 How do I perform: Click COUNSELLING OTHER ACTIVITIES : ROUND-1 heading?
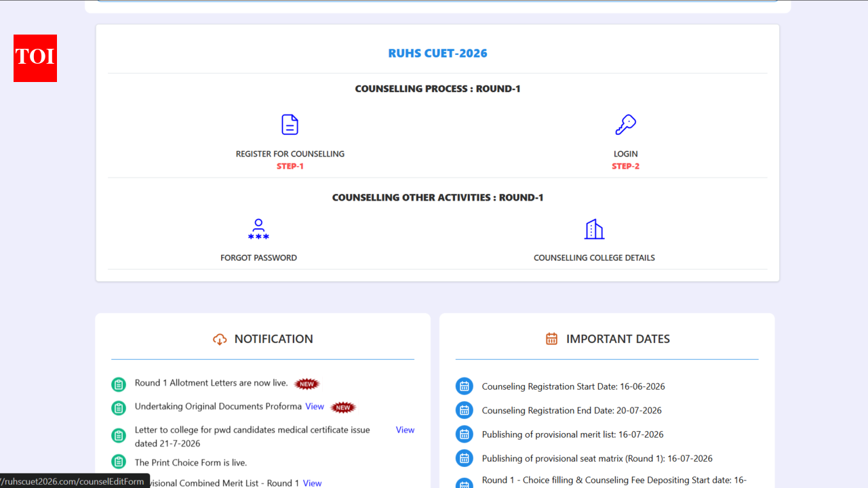pos(438,198)
